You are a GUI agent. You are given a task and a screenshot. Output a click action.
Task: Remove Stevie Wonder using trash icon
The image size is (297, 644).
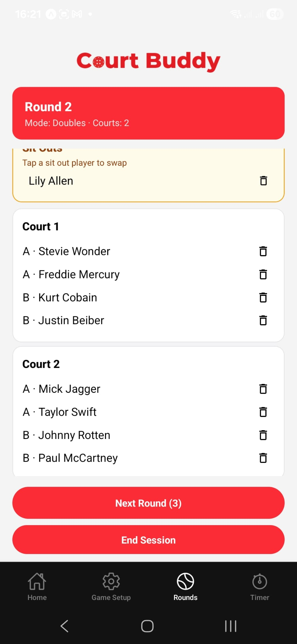[263, 251]
